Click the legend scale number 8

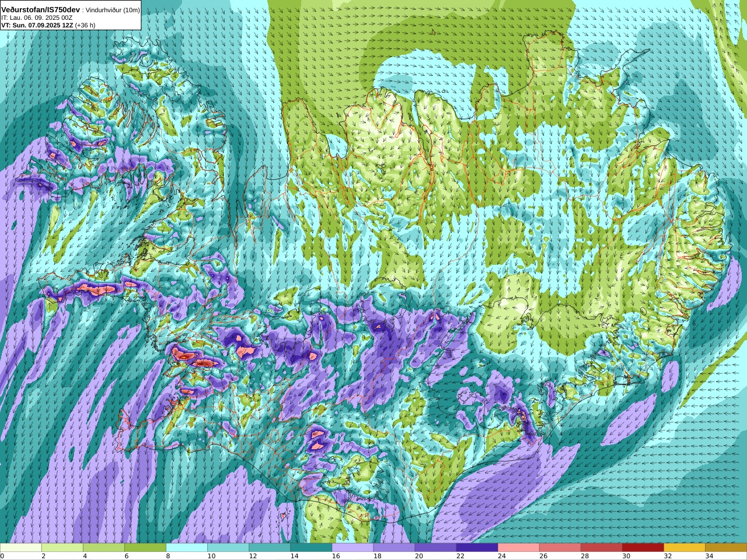[x=167, y=556]
